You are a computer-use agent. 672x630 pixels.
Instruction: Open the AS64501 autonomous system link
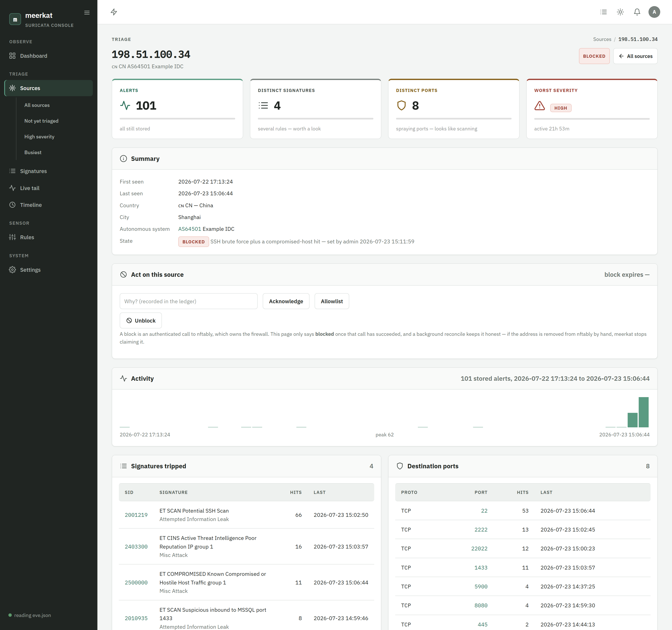[190, 229]
